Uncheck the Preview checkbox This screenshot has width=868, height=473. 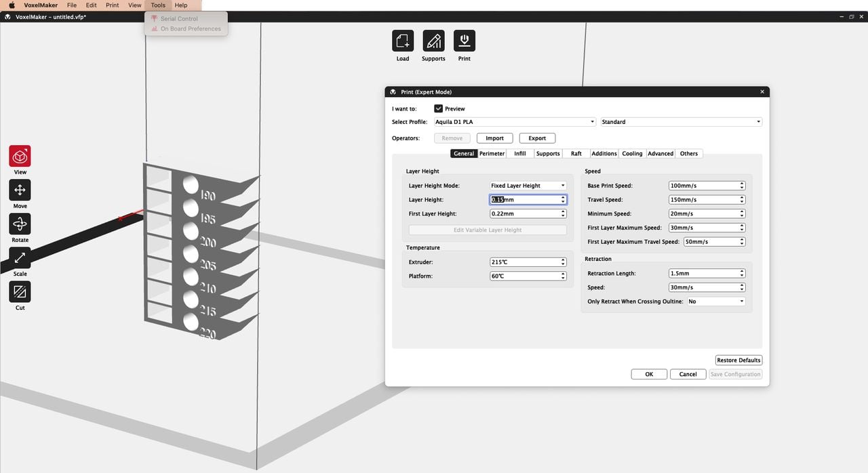pyautogui.click(x=439, y=108)
